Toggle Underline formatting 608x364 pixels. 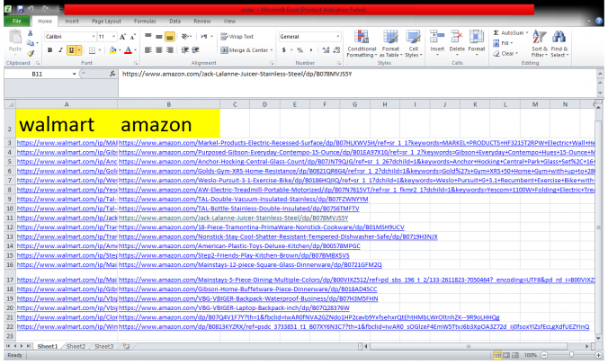pyautogui.click(x=69, y=50)
